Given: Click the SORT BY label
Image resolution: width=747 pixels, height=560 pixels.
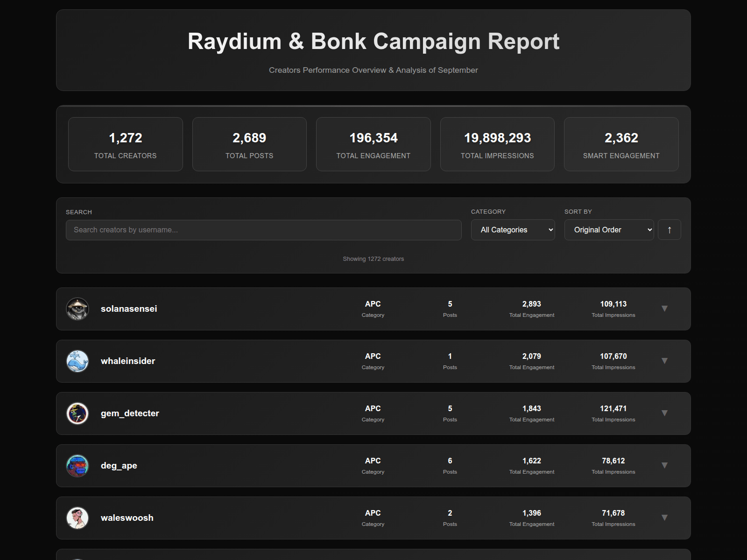Looking at the screenshot, I should (x=578, y=211).
